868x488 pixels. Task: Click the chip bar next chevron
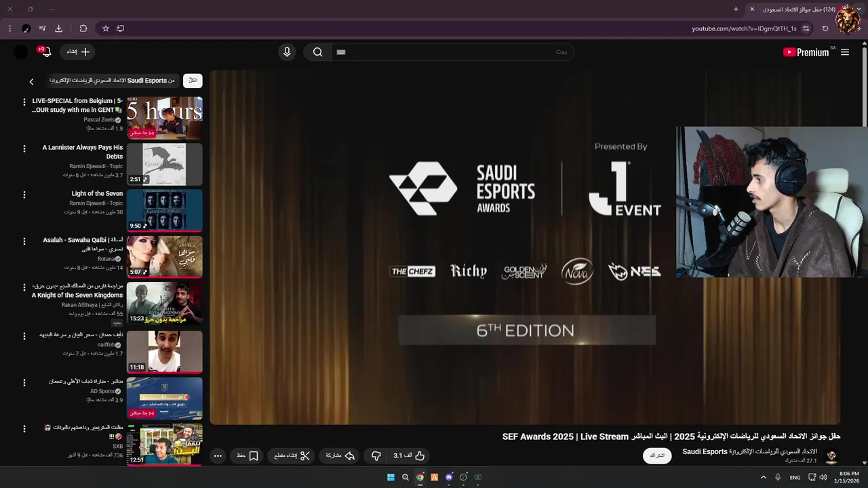click(31, 81)
